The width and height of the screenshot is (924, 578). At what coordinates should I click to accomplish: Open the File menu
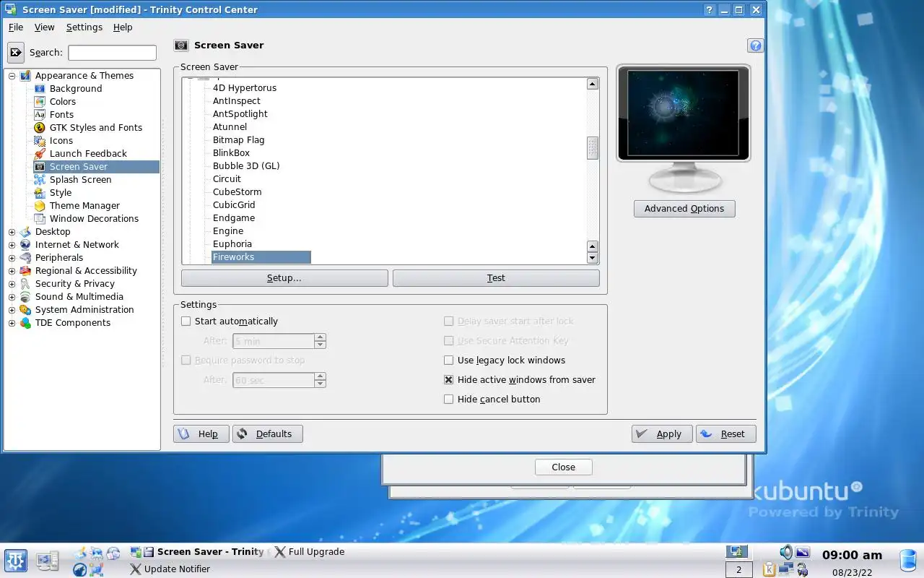[x=16, y=27]
